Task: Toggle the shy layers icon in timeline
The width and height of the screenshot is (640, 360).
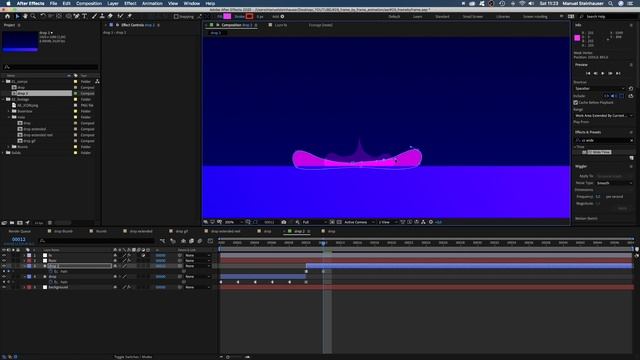Action: click(x=183, y=241)
